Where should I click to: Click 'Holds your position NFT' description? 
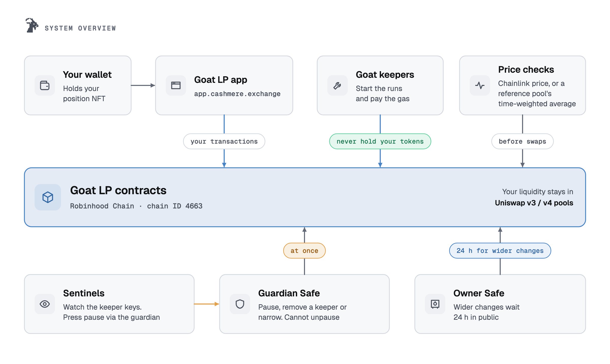pos(84,94)
